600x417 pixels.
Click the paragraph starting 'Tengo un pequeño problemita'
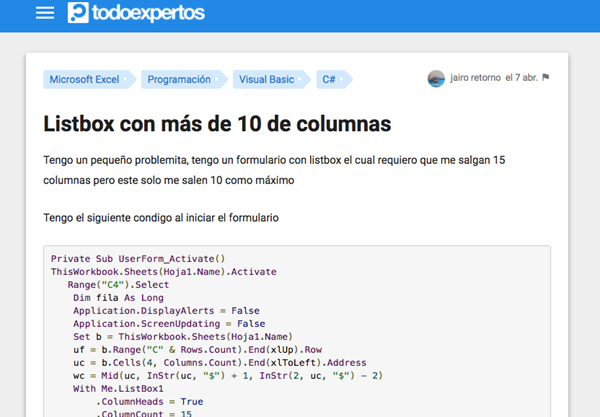[x=274, y=170]
